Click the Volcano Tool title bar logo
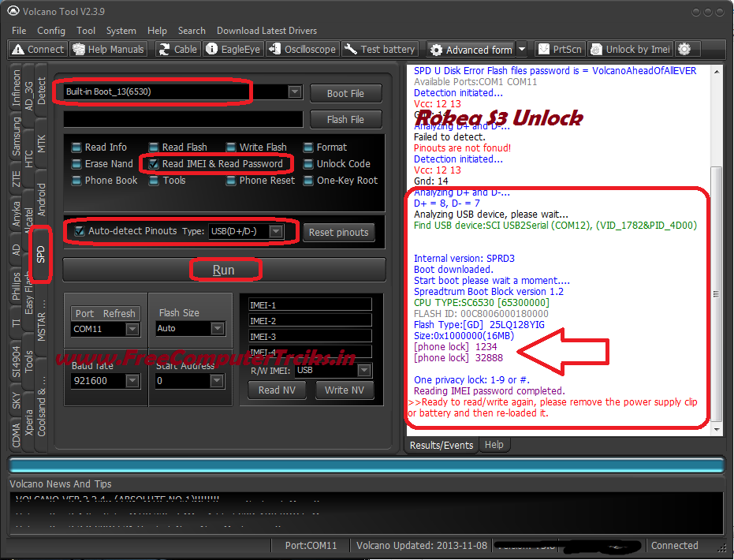 [13, 11]
